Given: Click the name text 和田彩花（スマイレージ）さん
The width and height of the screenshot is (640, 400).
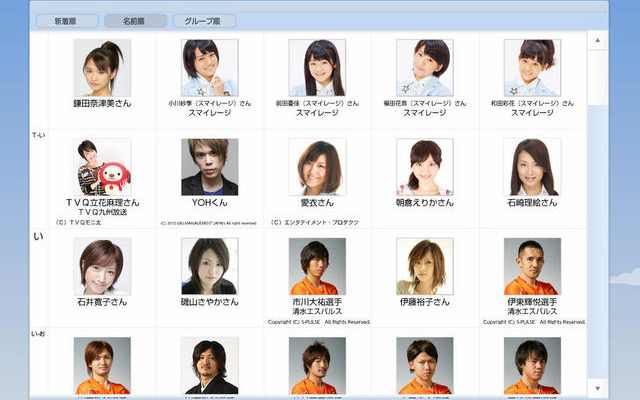Looking at the screenshot, I should point(532,103).
